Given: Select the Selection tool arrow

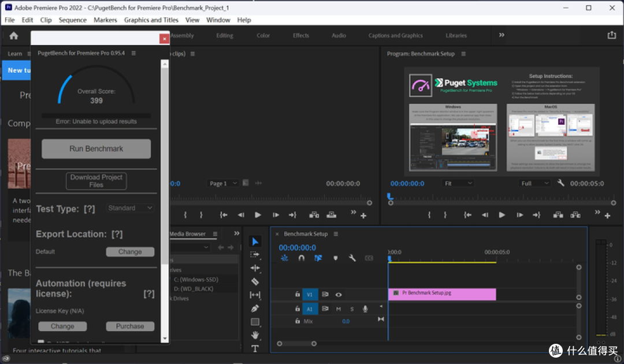Looking at the screenshot, I should pos(255,242).
